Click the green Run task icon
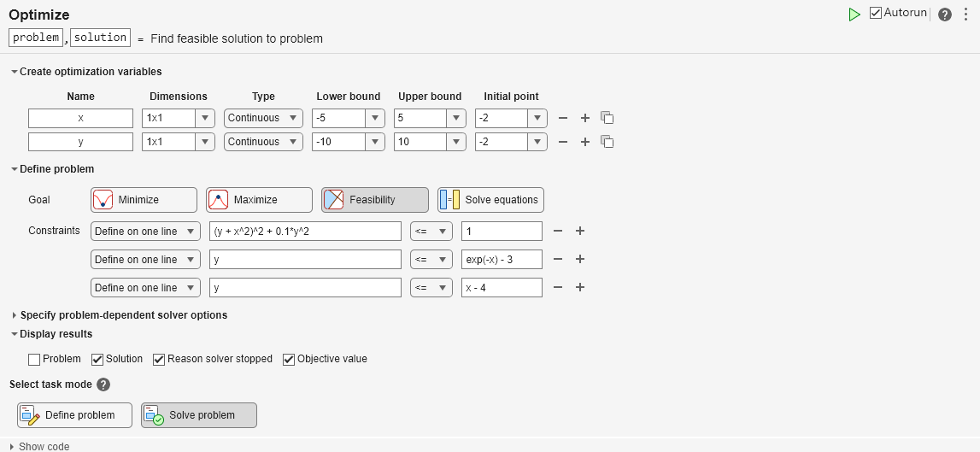The width and height of the screenshot is (980, 452). tap(854, 15)
